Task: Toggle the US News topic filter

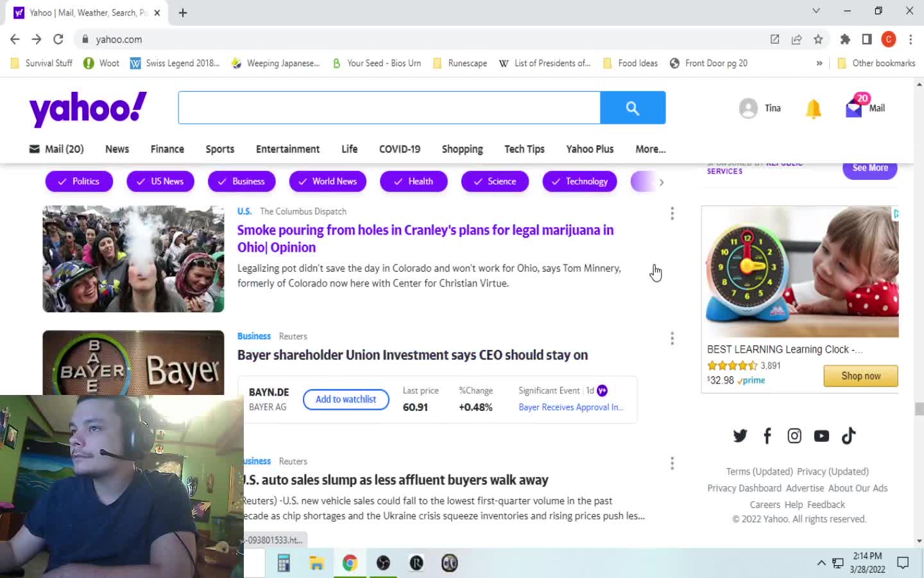Action: (x=160, y=182)
